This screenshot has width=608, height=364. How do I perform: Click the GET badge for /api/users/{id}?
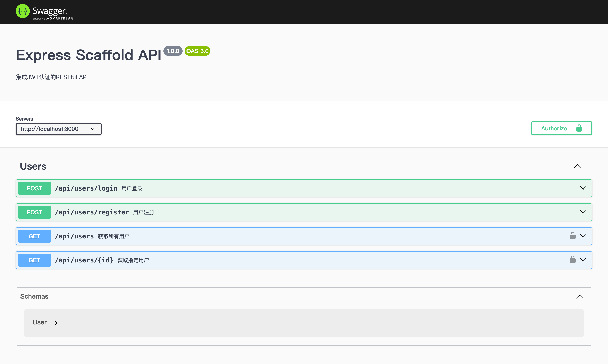34,260
